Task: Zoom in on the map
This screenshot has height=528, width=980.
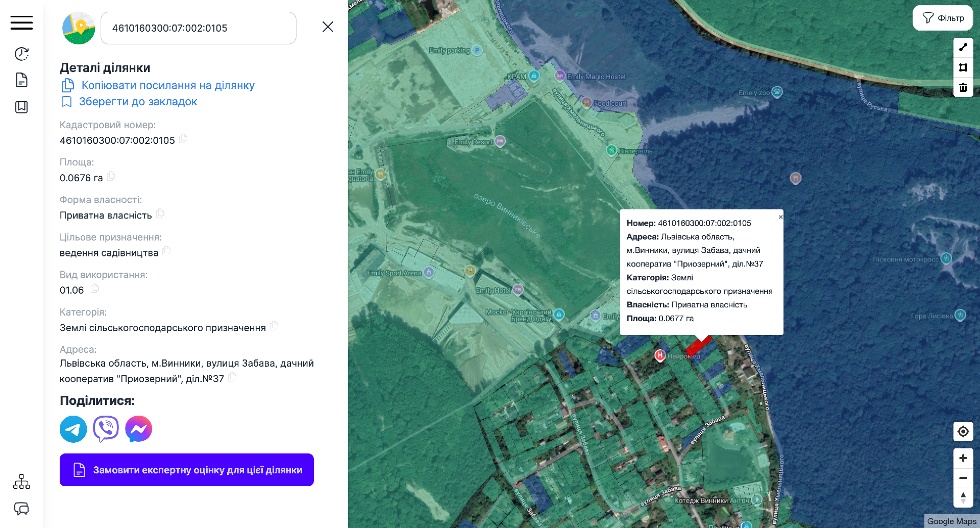Action: coord(963,458)
